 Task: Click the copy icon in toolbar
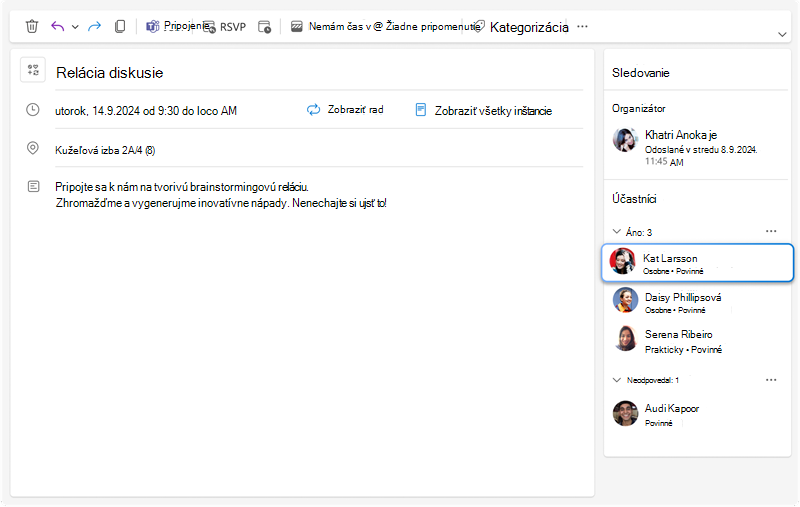click(120, 27)
